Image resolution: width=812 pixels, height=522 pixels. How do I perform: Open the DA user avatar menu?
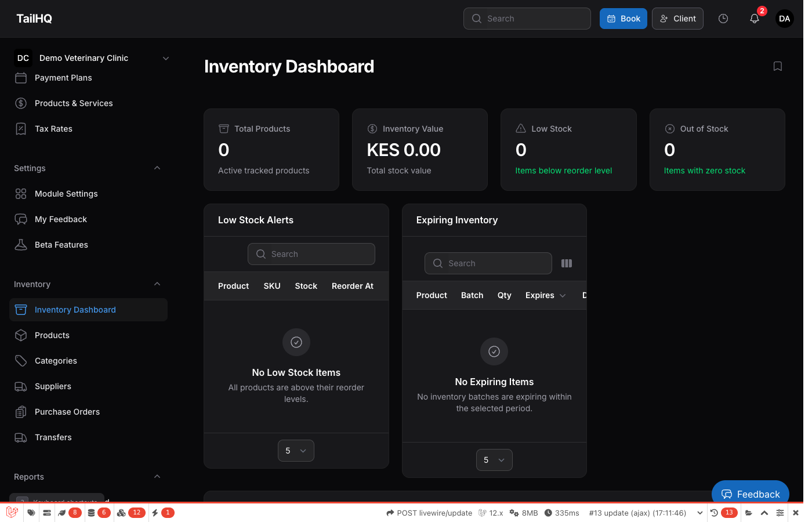pos(784,19)
